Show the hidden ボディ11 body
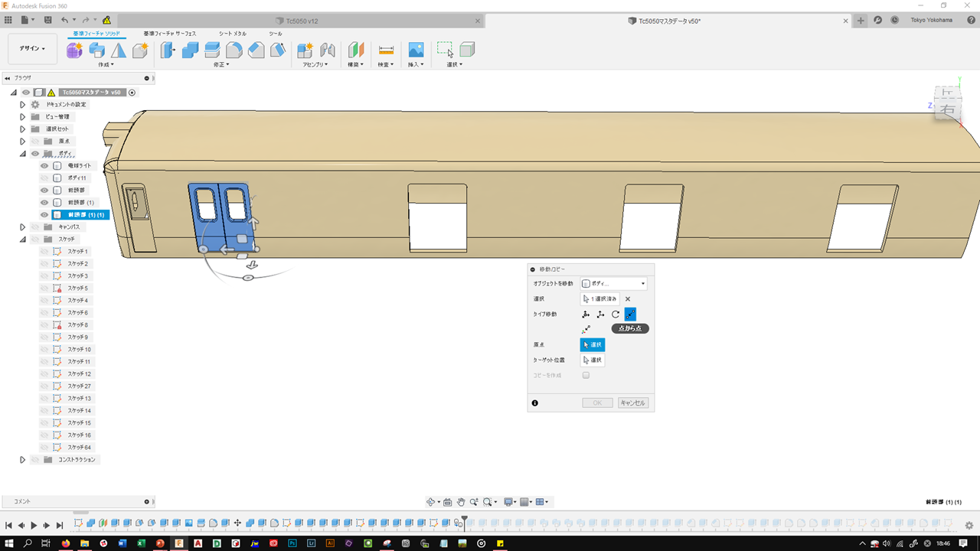This screenshot has width=980, height=551. (44, 178)
